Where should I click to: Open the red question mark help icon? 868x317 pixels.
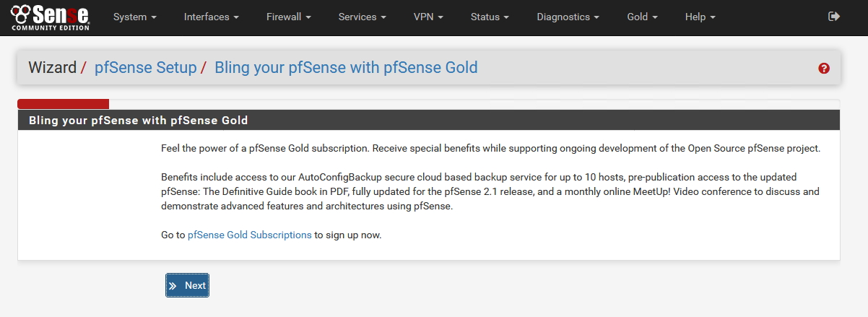(824, 68)
